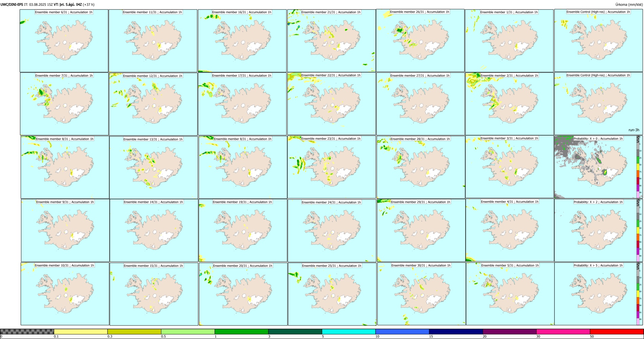
Task: Pick the green 1–3 legend swatch
Action: click(242, 332)
